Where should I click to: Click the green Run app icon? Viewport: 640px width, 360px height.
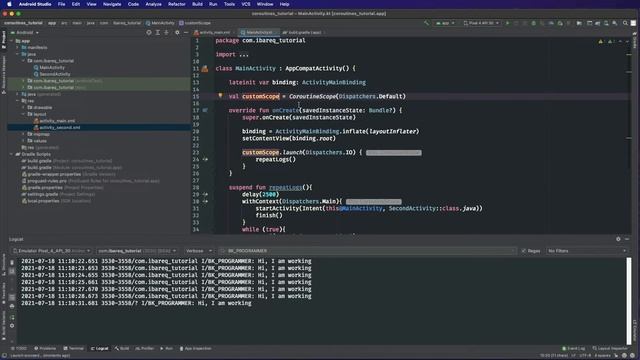pos(507,23)
